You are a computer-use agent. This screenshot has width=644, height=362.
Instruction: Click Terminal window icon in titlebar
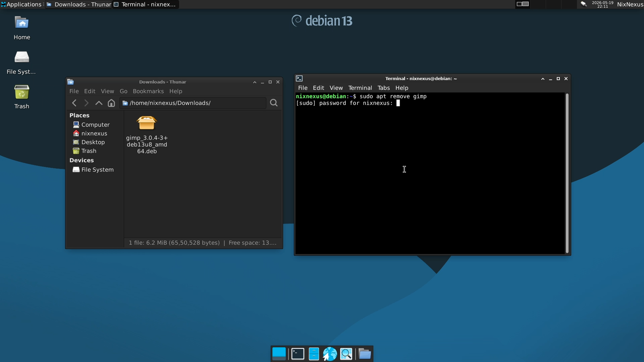299,78
